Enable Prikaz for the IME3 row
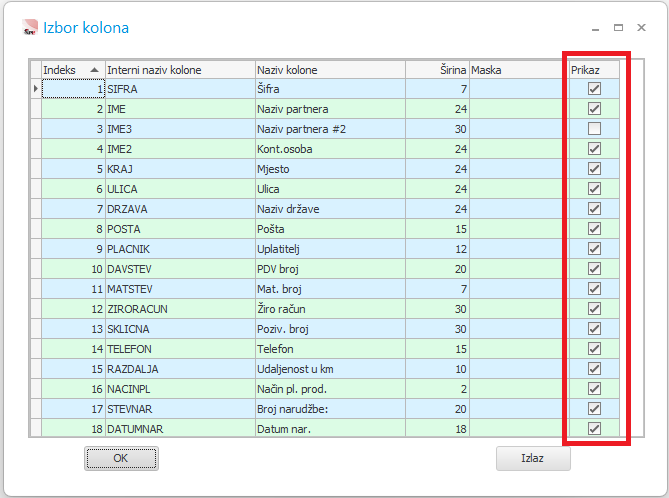 [594, 129]
